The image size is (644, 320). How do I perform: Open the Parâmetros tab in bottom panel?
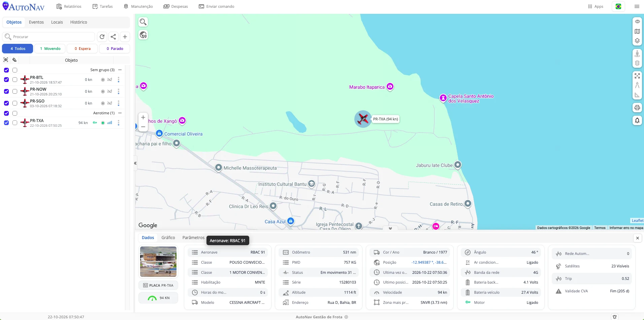[193, 238]
